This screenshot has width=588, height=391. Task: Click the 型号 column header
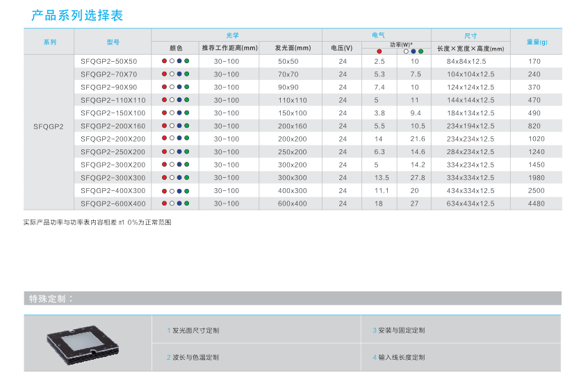pos(113,42)
